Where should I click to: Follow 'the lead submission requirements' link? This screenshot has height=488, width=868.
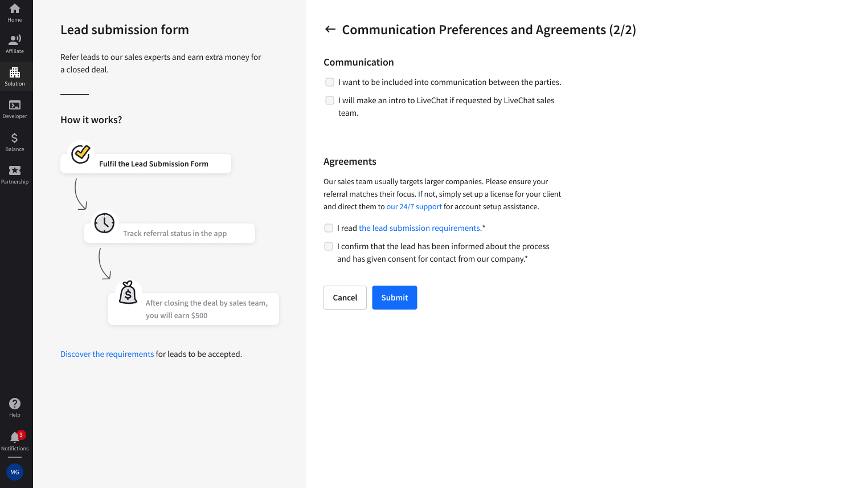[420, 228]
